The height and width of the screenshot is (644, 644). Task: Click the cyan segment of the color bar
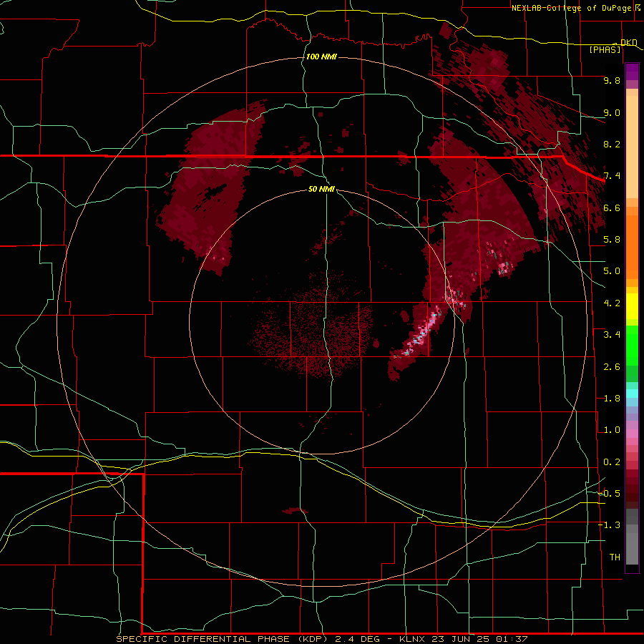(x=632, y=394)
